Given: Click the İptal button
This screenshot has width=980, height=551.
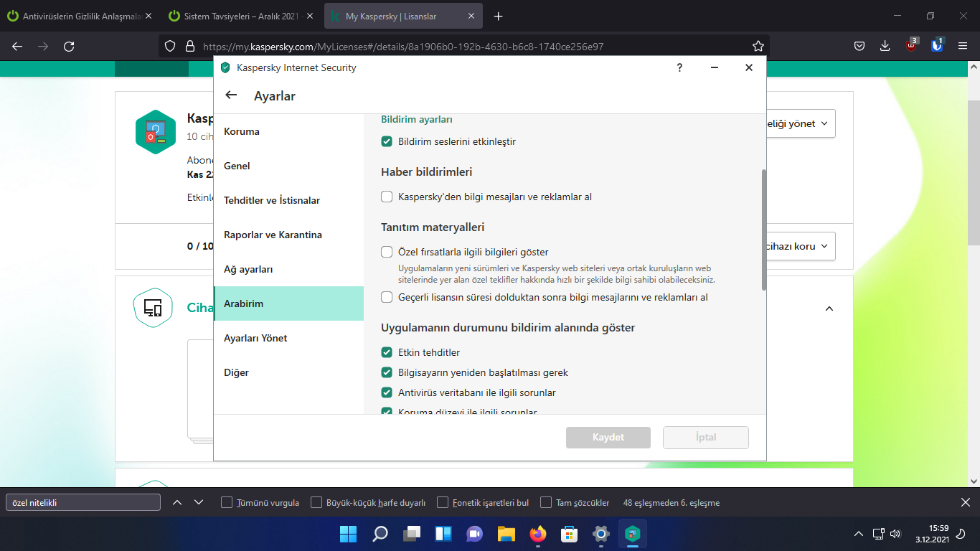Looking at the screenshot, I should [x=706, y=438].
